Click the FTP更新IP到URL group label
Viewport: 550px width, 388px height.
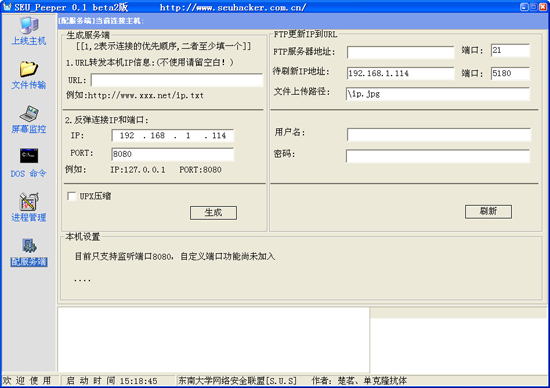click(x=305, y=34)
